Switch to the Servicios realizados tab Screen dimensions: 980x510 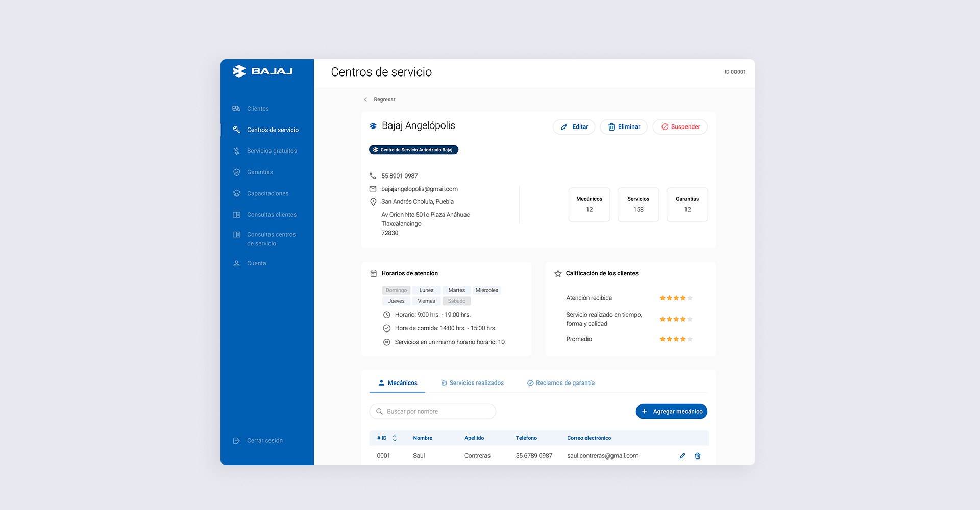point(472,383)
